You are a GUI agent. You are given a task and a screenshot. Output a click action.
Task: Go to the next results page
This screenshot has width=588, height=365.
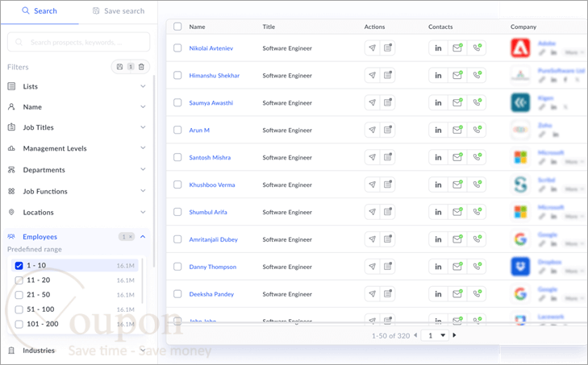pos(454,335)
